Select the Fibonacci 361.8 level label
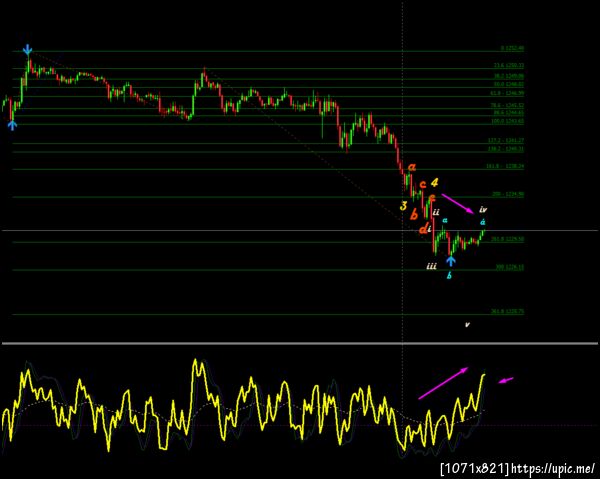This screenshot has width=600, height=479. click(508, 312)
